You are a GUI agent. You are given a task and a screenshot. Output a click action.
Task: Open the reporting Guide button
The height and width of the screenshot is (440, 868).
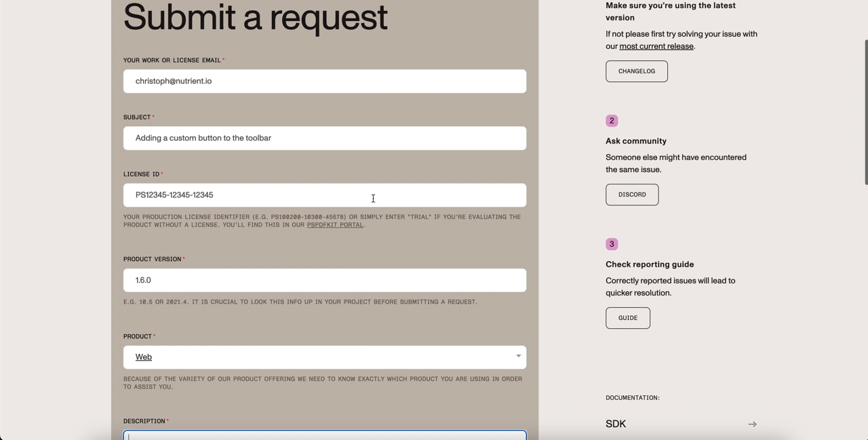click(628, 318)
